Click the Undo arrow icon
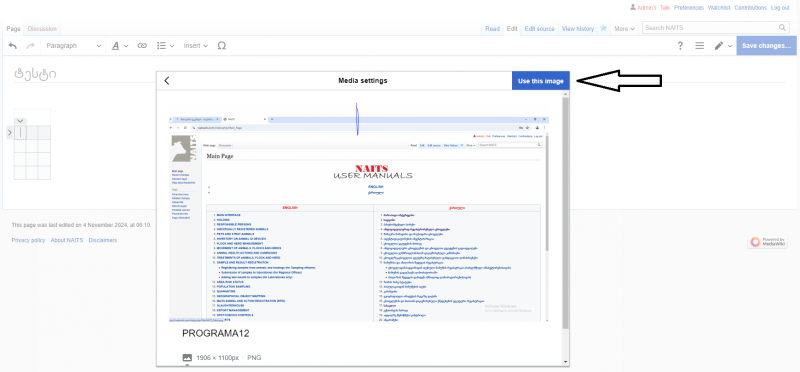The width and height of the screenshot is (800, 372). (13, 46)
